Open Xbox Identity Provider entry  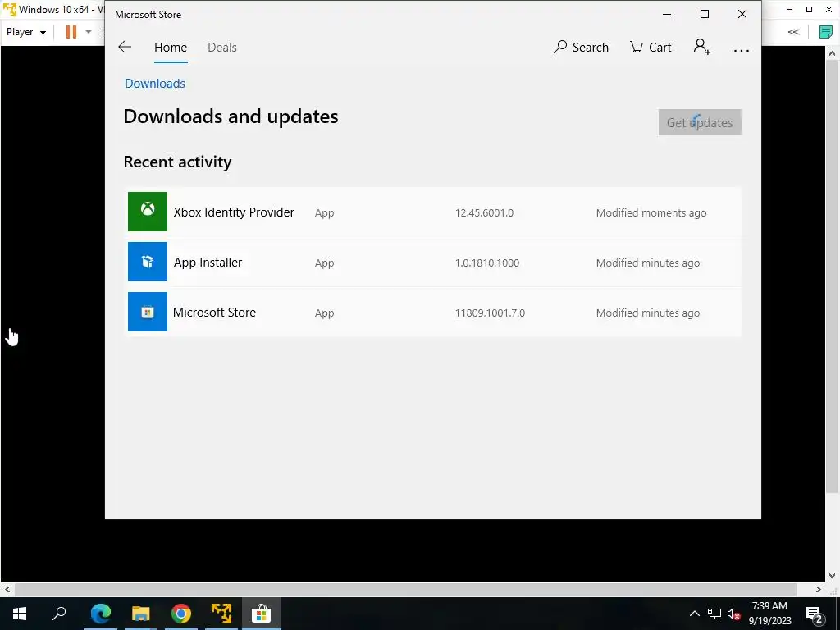(434, 212)
